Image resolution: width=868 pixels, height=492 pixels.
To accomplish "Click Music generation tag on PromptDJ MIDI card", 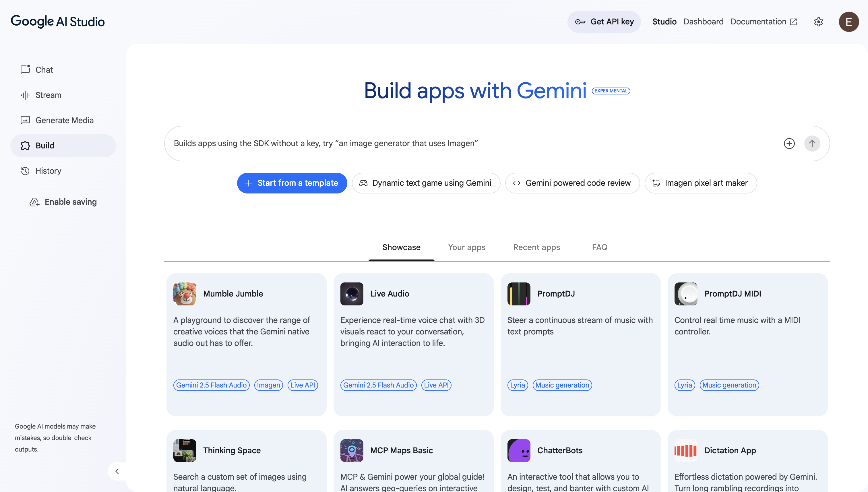I will (x=729, y=385).
